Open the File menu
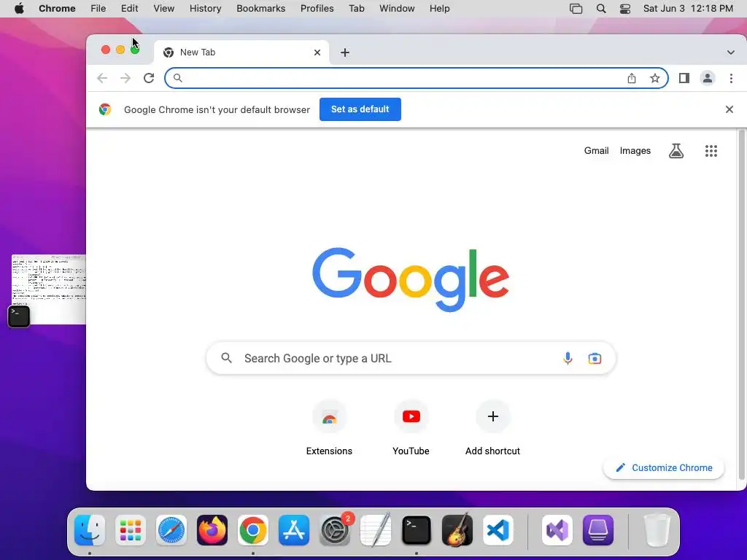Viewport: 747px width, 560px height. pos(98,9)
